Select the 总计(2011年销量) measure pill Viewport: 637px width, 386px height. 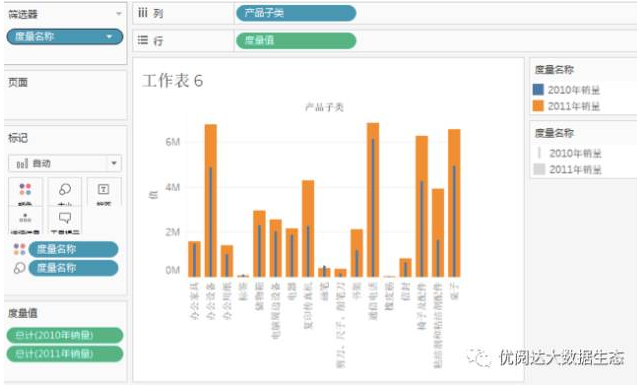coord(65,354)
